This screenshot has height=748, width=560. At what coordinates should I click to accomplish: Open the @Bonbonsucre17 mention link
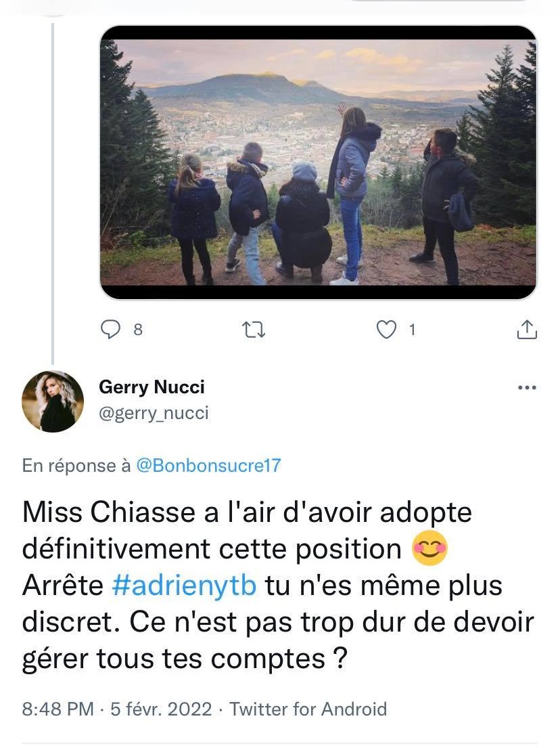209,466
